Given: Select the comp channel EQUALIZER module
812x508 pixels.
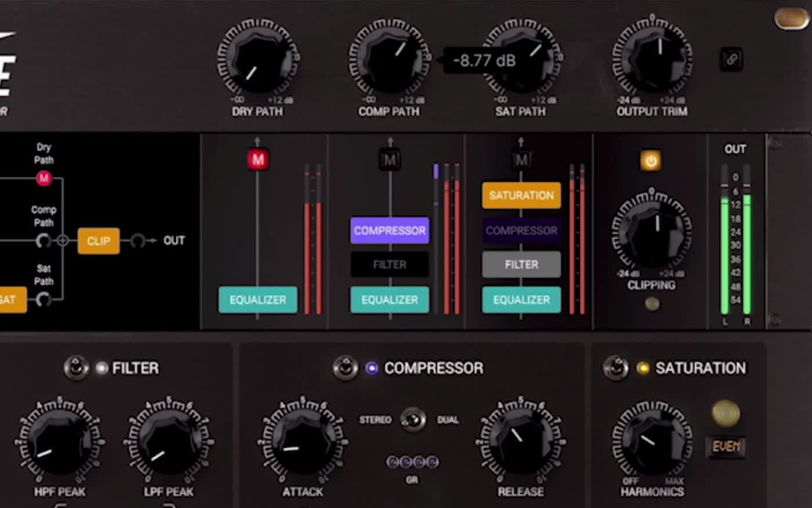Looking at the screenshot, I should click(x=390, y=300).
